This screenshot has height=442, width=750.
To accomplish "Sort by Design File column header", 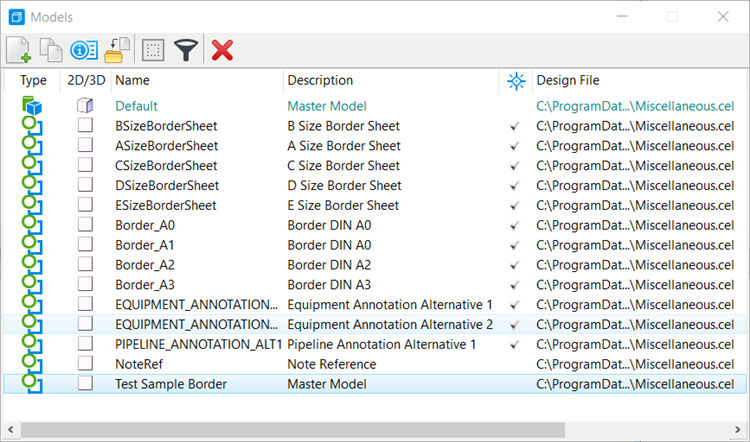I will (x=568, y=80).
